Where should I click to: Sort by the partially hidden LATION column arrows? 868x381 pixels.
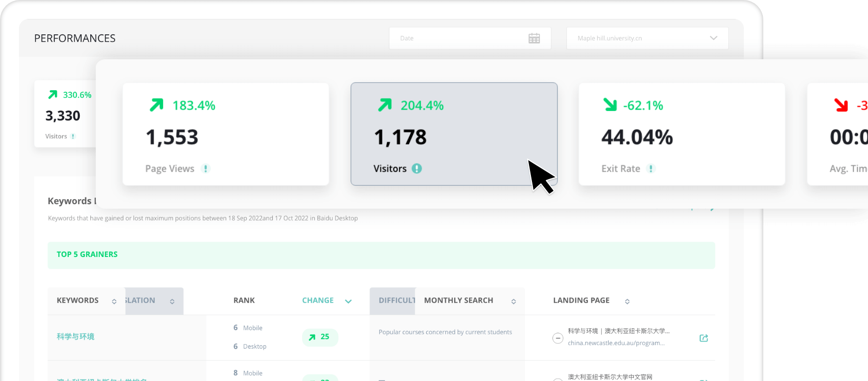point(172,301)
